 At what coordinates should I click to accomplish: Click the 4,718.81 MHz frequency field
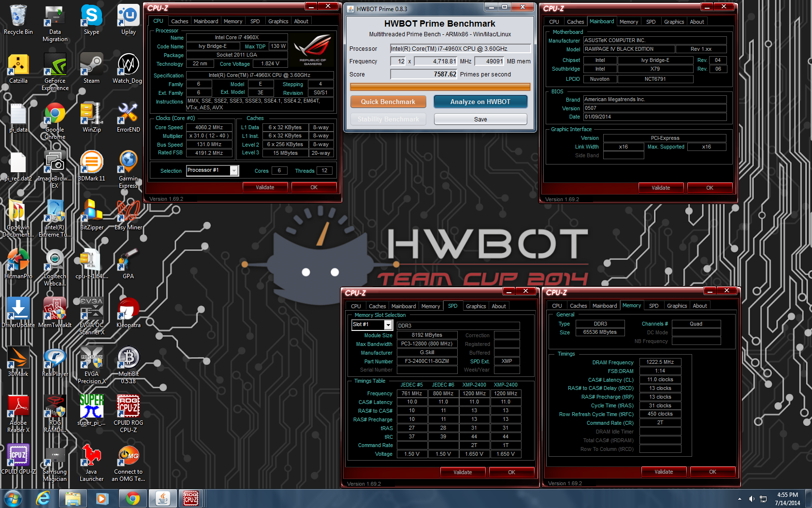435,61
